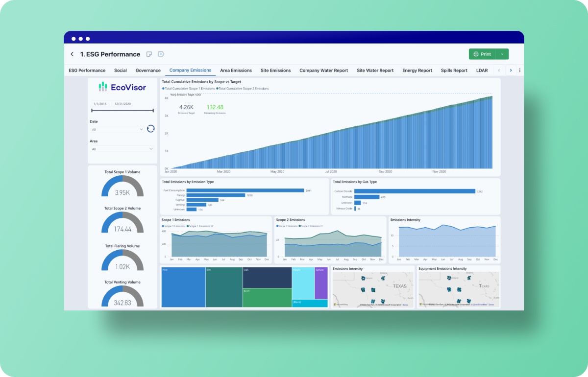
Task: Click the refresh icon next to Date filter
Action: coord(151,129)
